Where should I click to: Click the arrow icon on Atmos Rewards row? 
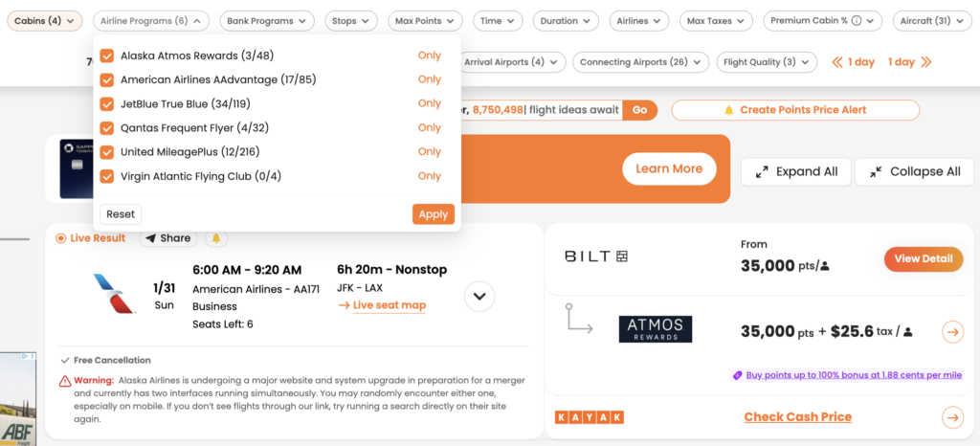952,332
